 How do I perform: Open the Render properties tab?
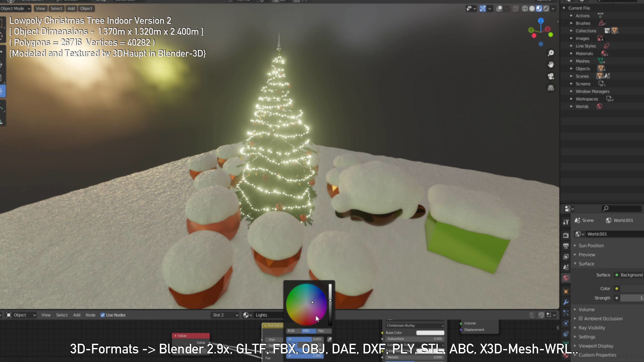click(x=566, y=235)
